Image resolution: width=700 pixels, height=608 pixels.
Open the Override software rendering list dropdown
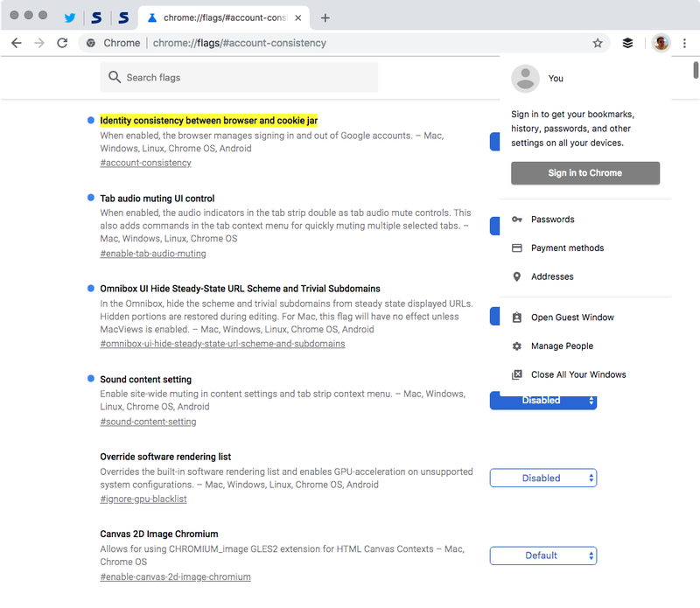[x=542, y=478]
